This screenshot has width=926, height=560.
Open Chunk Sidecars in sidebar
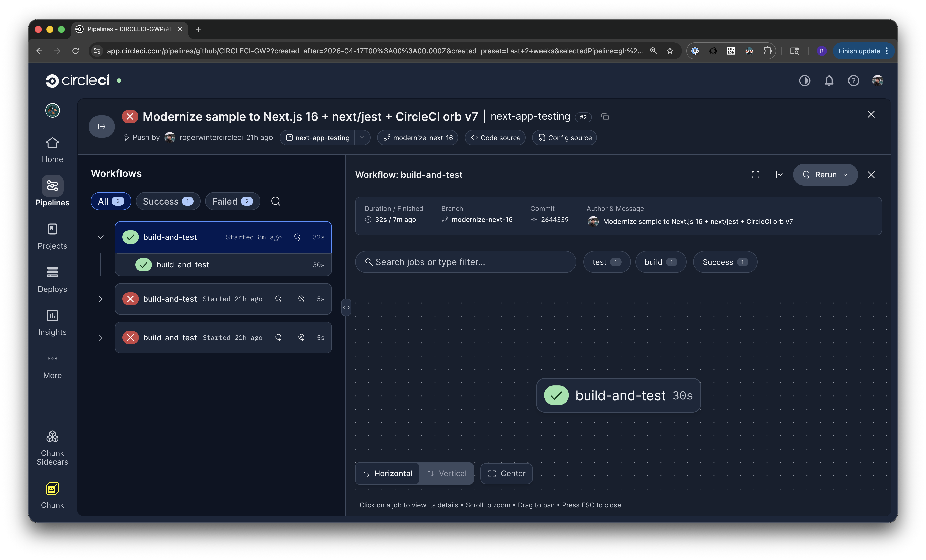point(52,448)
